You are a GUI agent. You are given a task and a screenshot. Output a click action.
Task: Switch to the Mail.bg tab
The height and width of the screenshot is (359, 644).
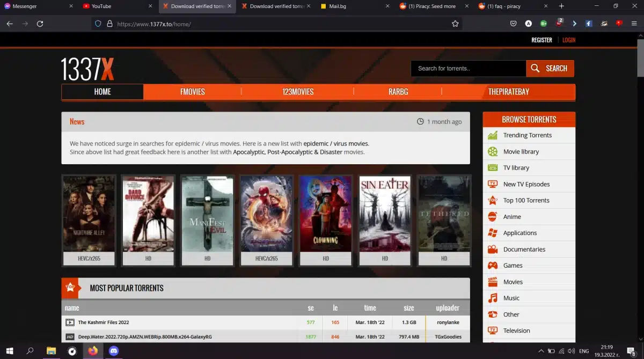click(354, 6)
